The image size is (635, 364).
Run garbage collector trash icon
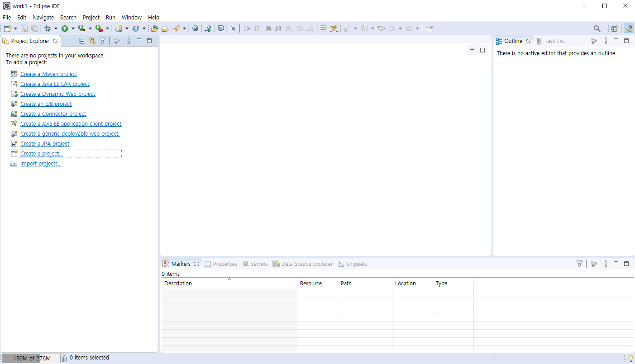click(64, 358)
